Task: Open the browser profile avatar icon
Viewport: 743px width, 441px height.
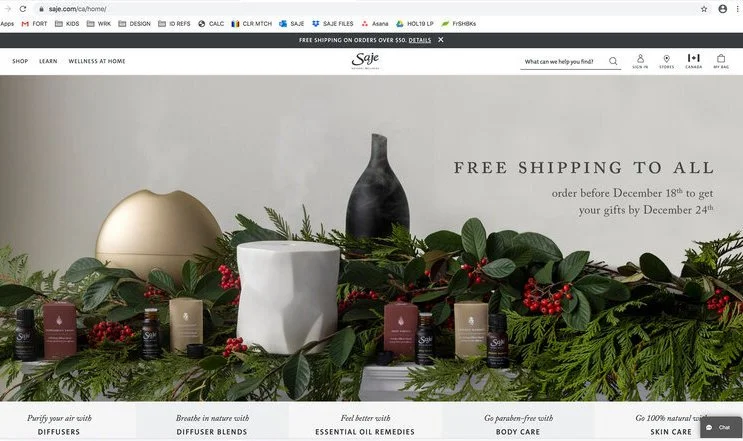Action: pos(723,9)
